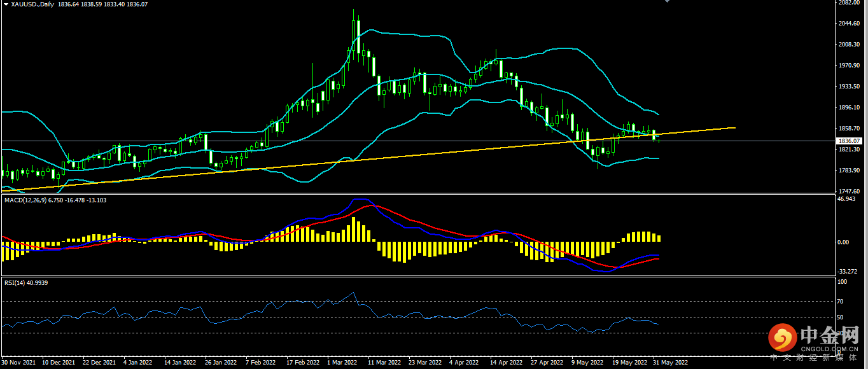Image resolution: width=868 pixels, height=369 pixels.
Task: Click the MACD 0.00 scale label
Action: (x=843, y=242)
